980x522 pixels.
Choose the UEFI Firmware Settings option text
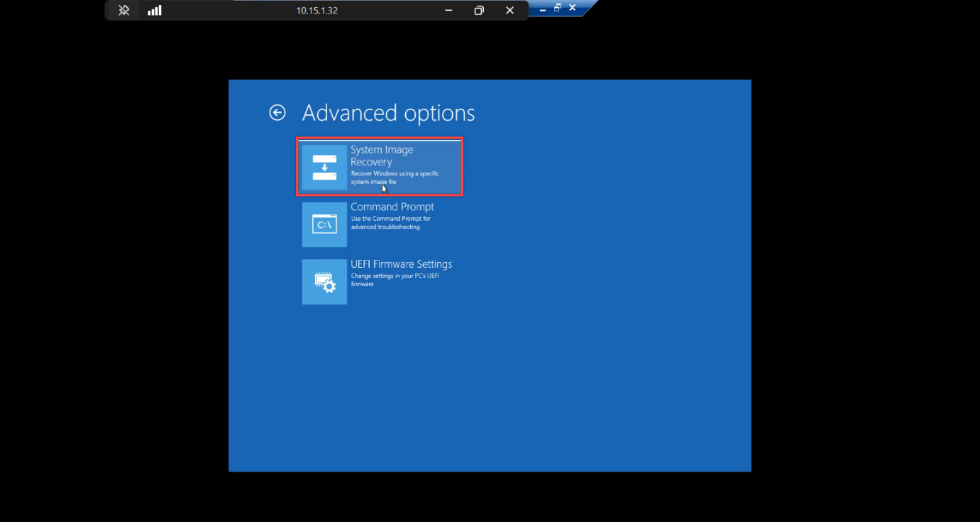pyautogui.click(x=402, y=264)
